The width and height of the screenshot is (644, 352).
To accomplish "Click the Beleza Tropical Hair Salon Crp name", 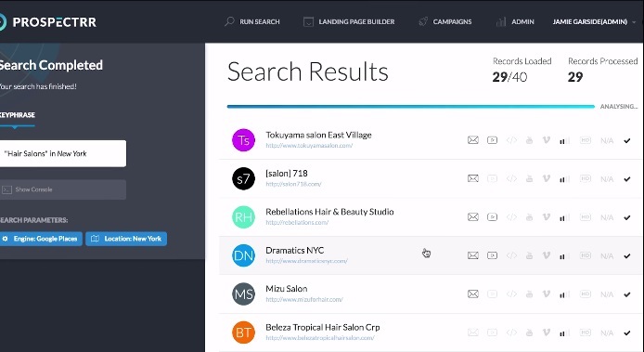I will coord(322,327).
